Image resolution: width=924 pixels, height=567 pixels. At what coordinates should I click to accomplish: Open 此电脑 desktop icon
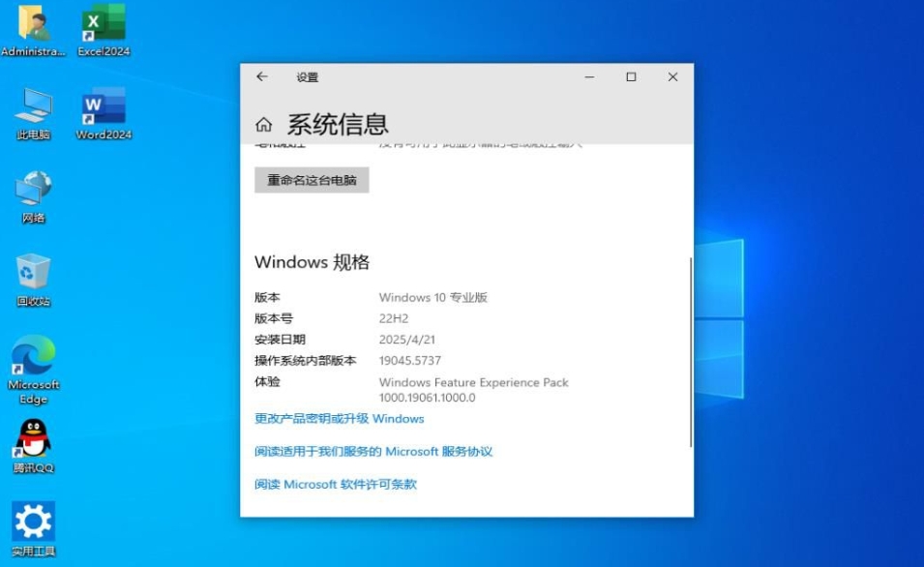(33, 107)
